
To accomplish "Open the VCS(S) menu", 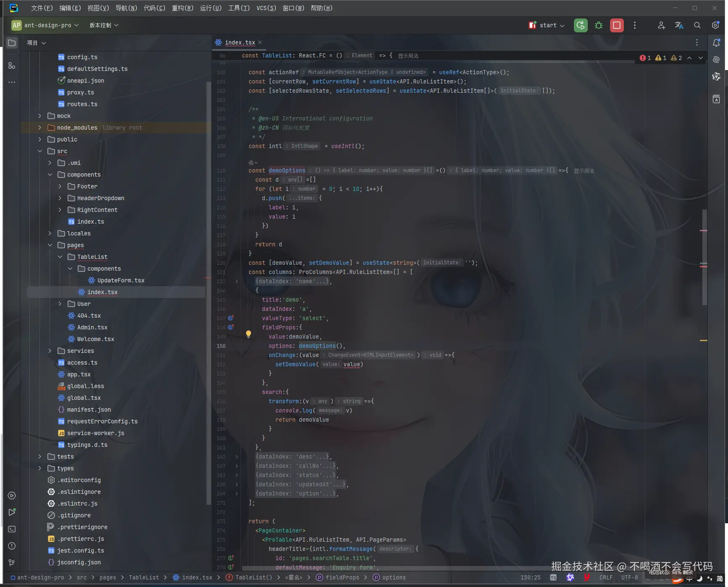I will pos(267,8).
